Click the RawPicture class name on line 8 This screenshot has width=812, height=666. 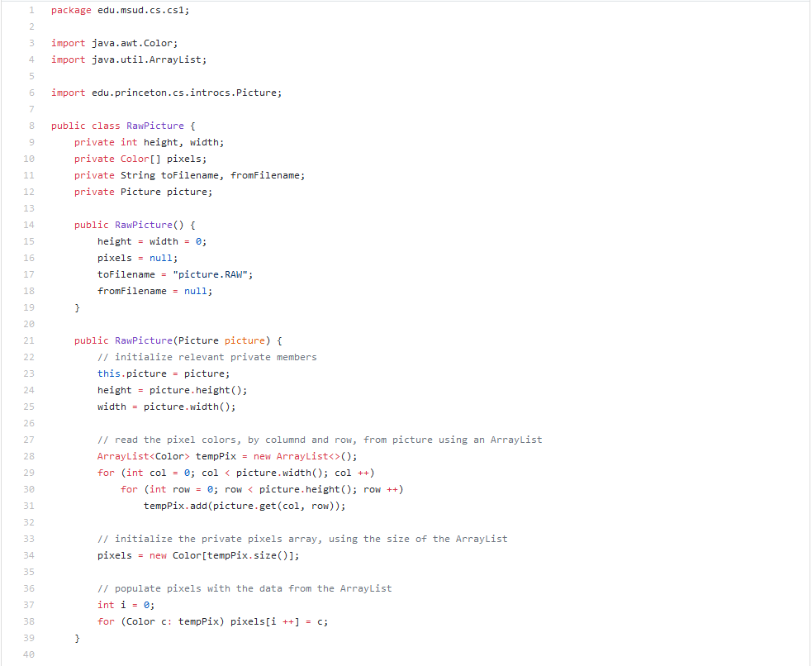[x=154, y=125]
